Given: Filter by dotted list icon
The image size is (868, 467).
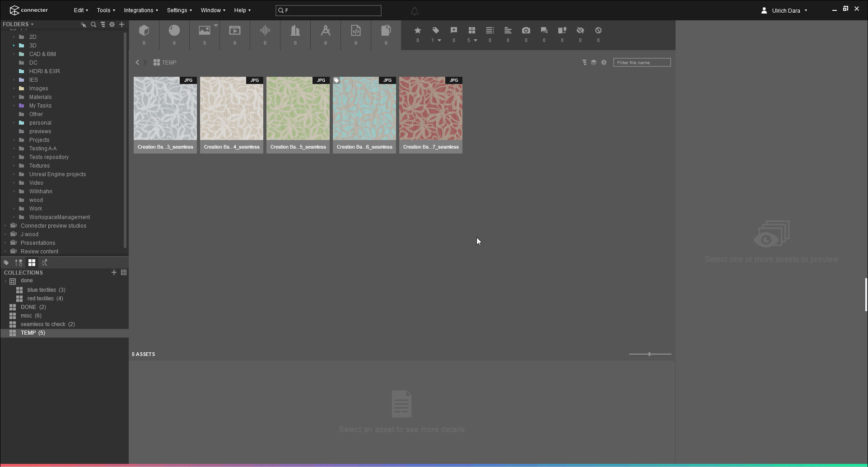Looking at the screenshot, I should coord(490,30).
